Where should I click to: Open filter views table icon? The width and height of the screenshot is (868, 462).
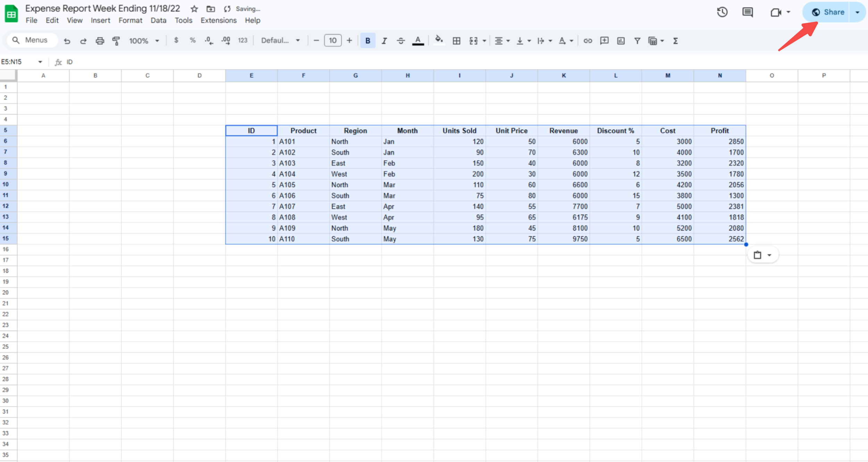[x=652, y=41]
